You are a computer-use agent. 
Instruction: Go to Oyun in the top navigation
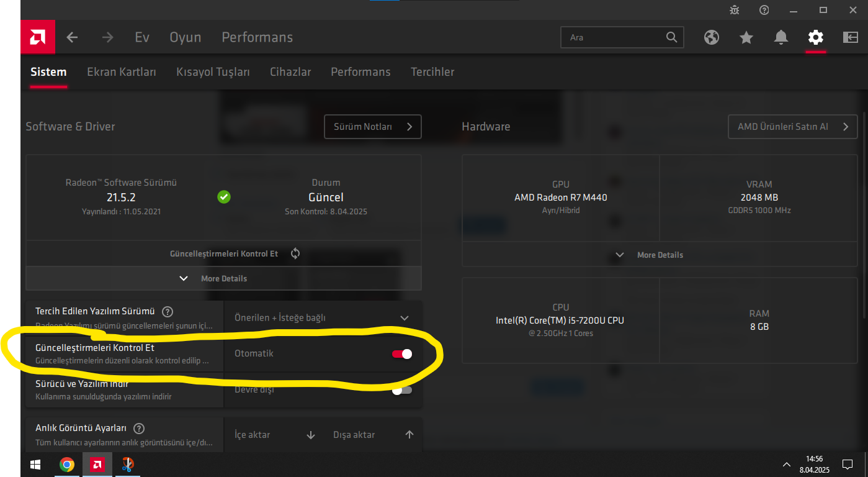click(x=186, y=37)
